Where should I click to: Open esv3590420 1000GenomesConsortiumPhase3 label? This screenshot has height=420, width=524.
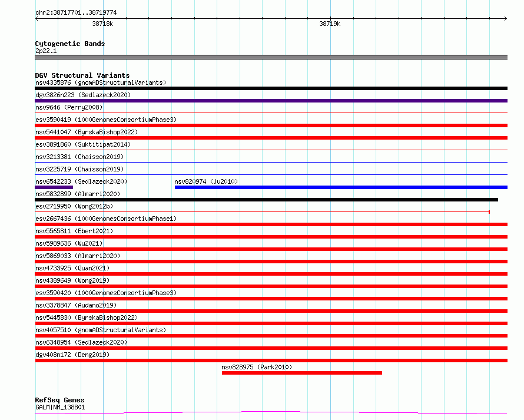(x=106, y=293)
